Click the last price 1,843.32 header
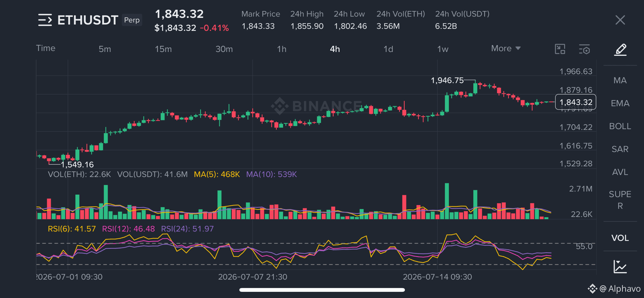The image size is (644, 298). (x=179, y=14)
